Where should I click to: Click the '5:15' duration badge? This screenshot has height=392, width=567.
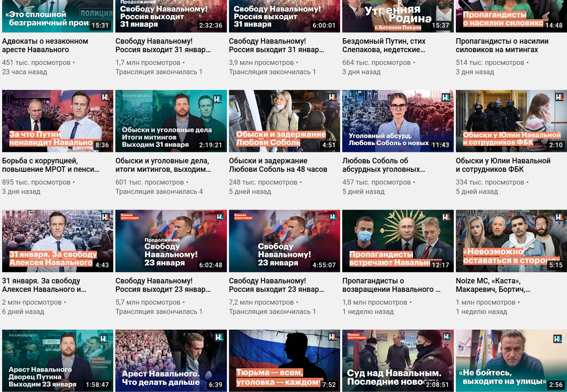556,265
